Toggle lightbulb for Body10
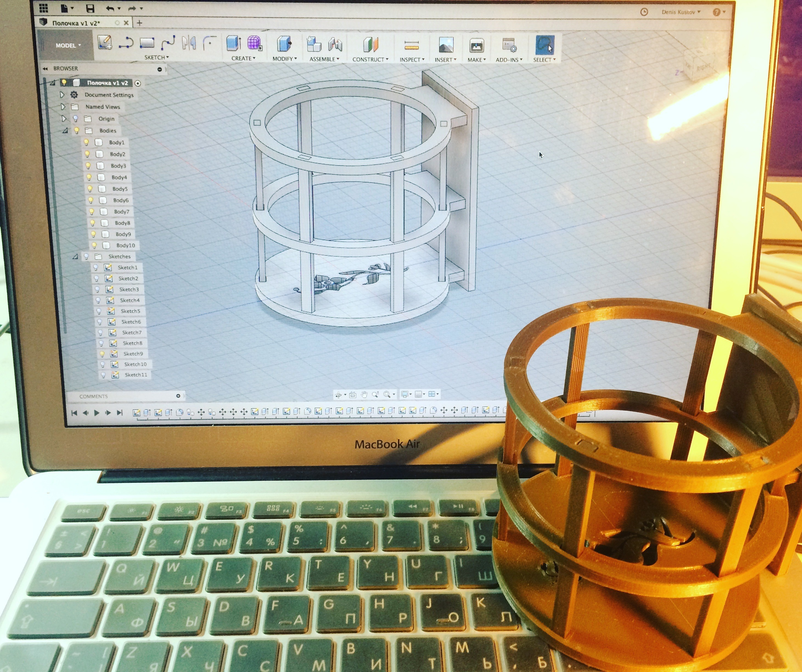The width and height of the screenshot is (802, 672). click(x=94, y=245)
